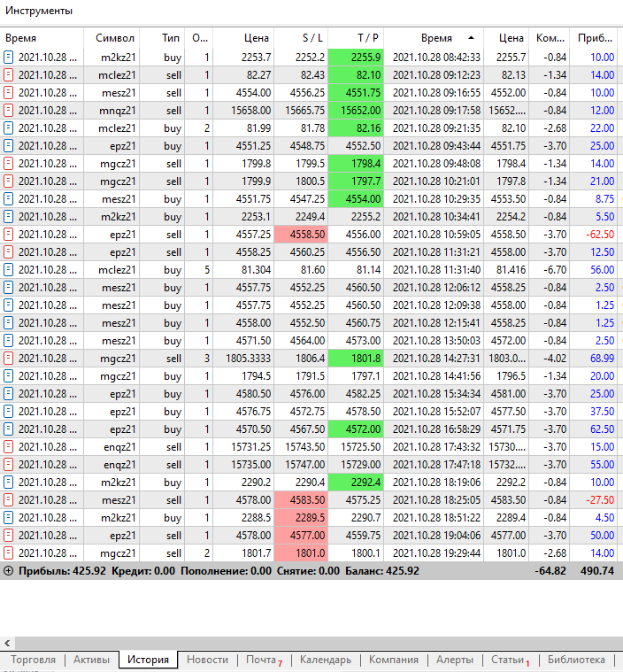Click the mnqz21 sell trade icon
The image size is (623, 672).
pos(8,110)
